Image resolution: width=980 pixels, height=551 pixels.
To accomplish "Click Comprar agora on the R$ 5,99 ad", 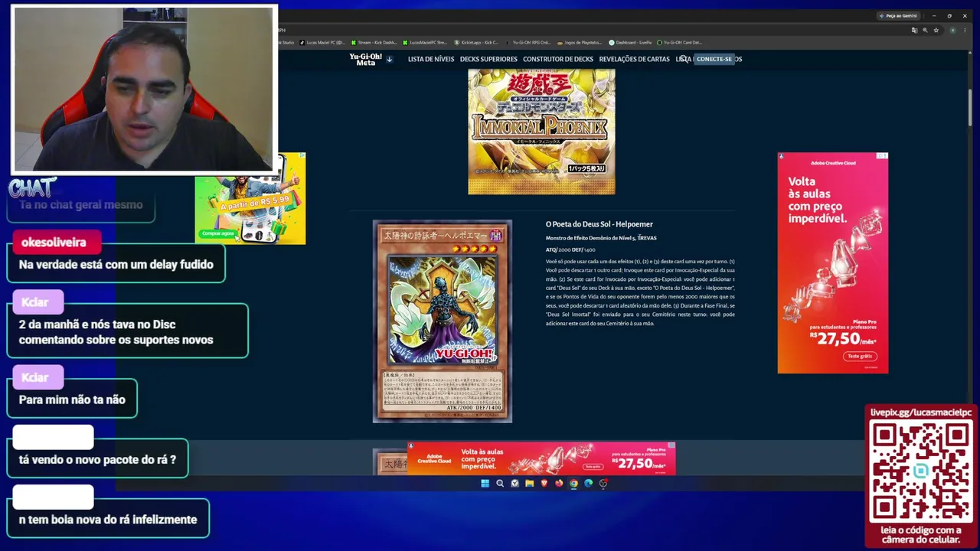I will (x=217, y=233).
